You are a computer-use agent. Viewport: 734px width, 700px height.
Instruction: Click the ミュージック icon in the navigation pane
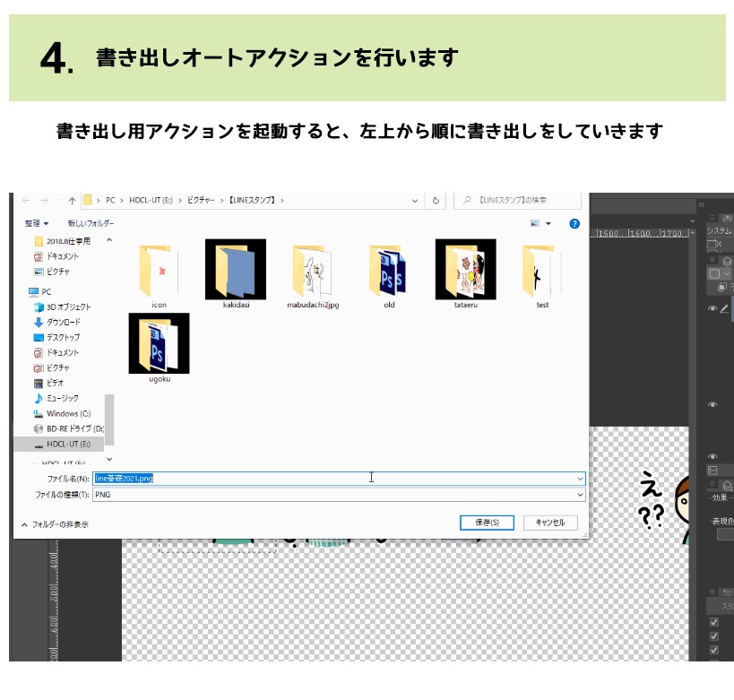click(x=38, y=398)
